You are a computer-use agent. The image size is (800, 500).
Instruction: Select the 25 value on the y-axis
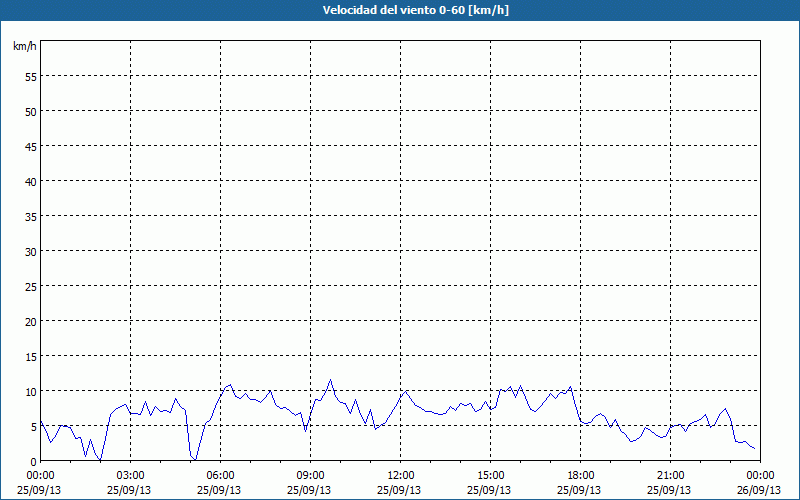point(31,287)
